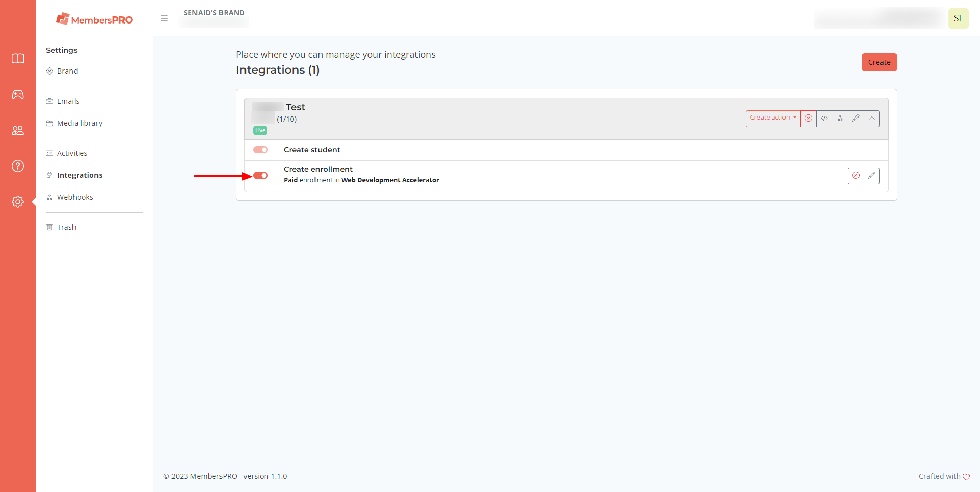Remove the Create enrollment action

856,176
